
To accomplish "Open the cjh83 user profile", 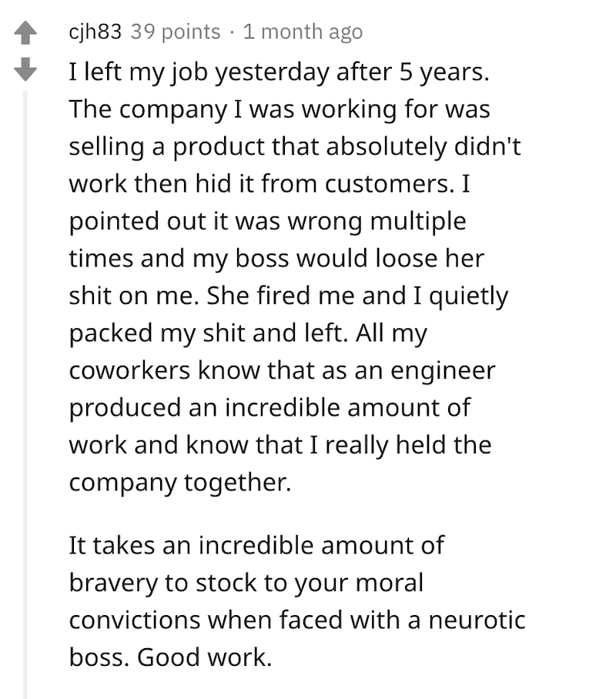I will (x=95, y=32).
